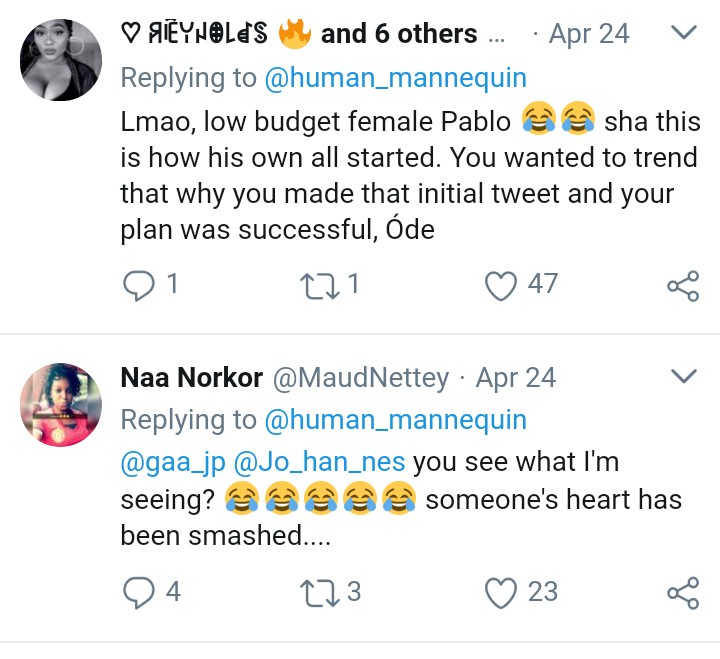This screenshot has height=659, width=720.
Task: Open the Naa Norkor display name
Action: 191,377
